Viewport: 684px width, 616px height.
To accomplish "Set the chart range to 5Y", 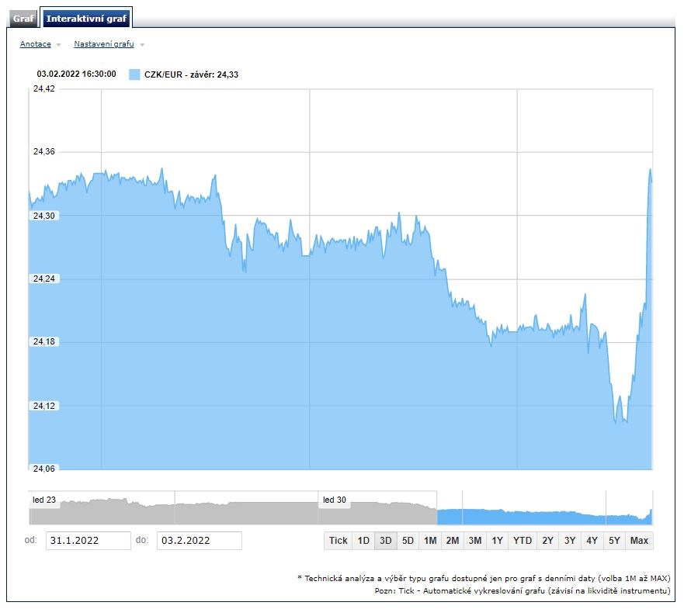I will (x=614, y=541).
